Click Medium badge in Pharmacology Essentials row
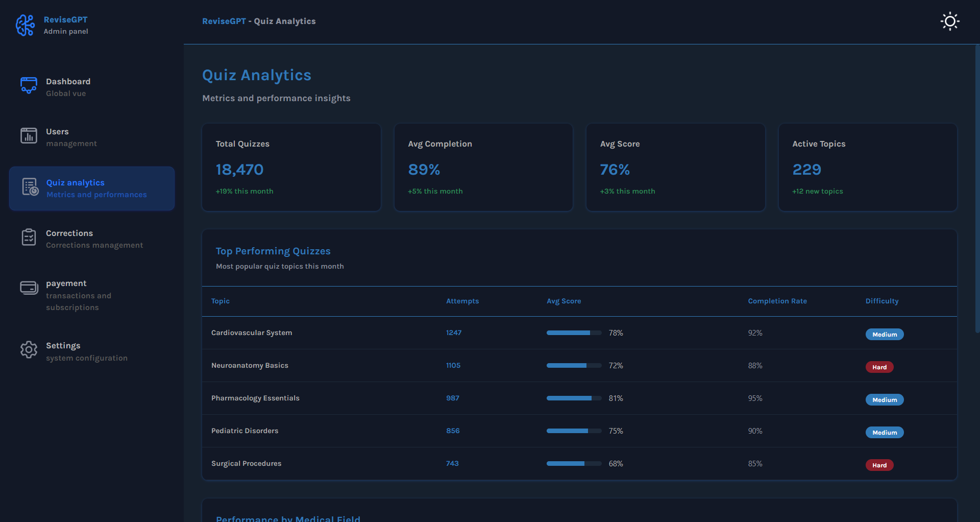The width and height of the screenshot is (980, 522). [885, 400]
